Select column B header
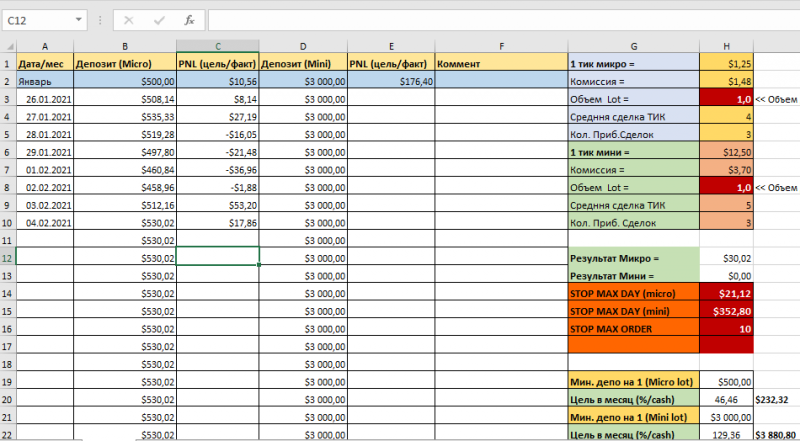The image size is (800, 441). pos(125,46)
